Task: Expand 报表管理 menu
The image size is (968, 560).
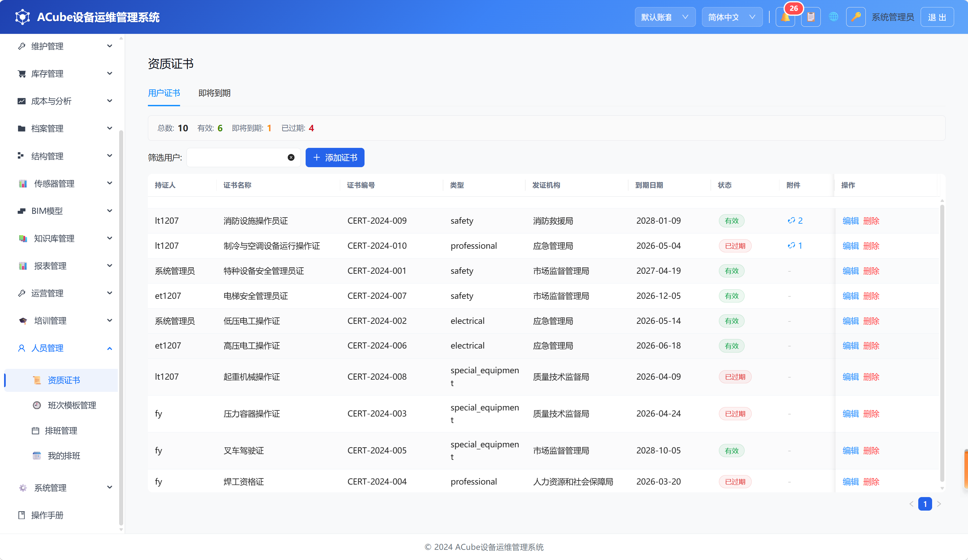Action: point(62,266)
